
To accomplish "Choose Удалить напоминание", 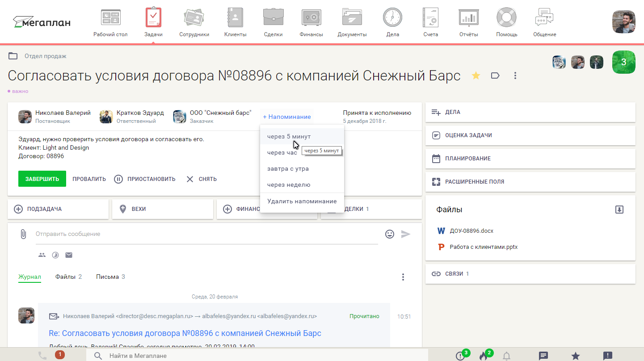I will coord(302,201).
